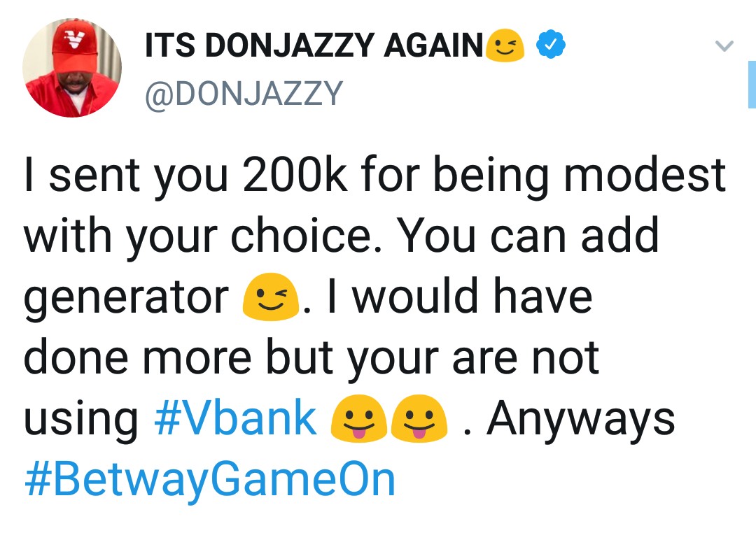The image size is (756, 533).
Task: Click the 'ITS DONJAZZY AGAIN' display name
Action: tap(314, 47)
